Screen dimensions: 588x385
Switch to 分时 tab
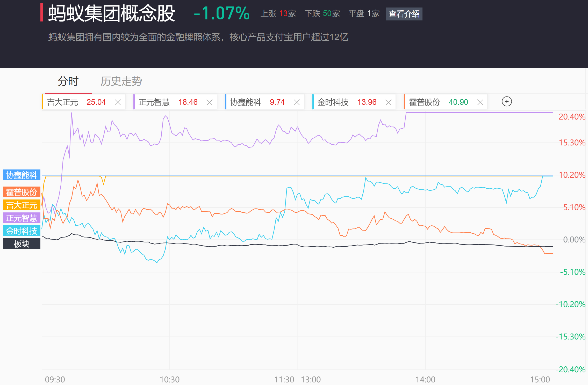[x=68, y=81]
